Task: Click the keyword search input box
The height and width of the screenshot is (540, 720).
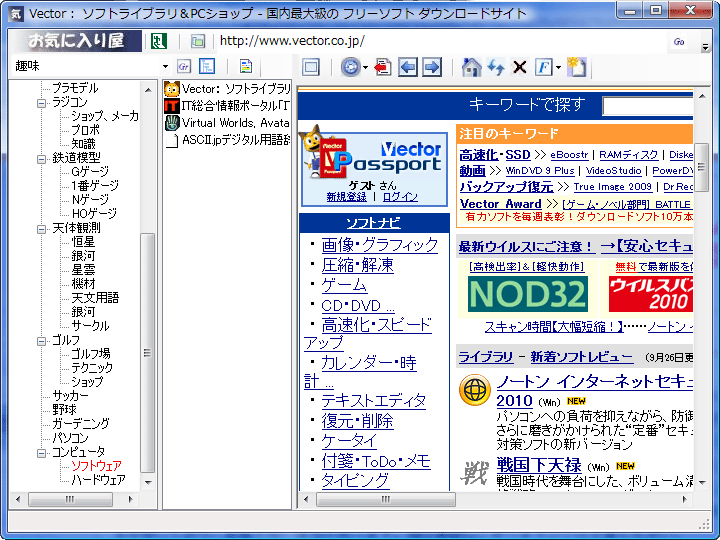Action: pyautogui.click(x=648, y=107)
